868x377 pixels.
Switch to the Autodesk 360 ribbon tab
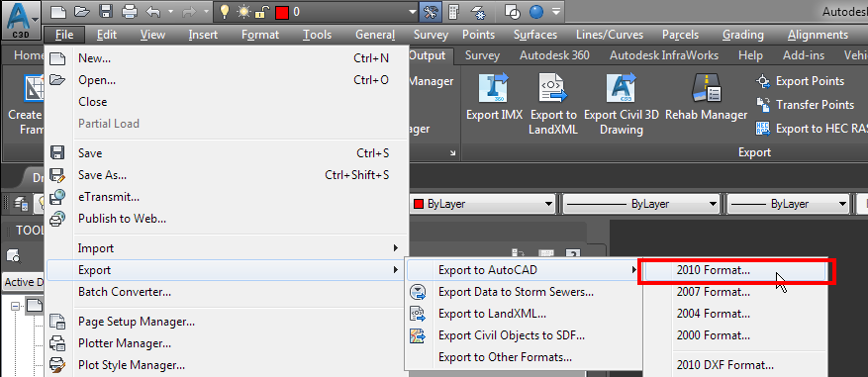point(554,55)
